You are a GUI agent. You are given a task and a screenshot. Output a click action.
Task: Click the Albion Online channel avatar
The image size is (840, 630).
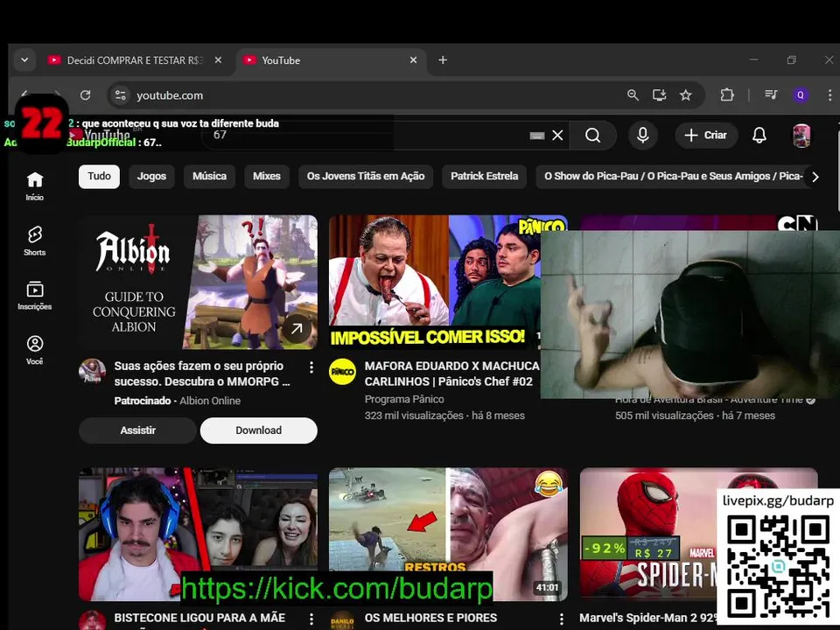click(92, 371)
